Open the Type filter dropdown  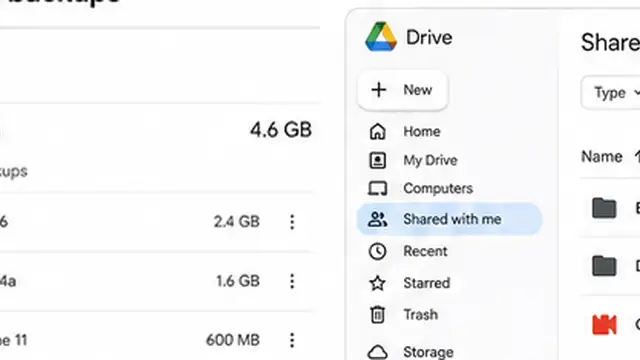point(611,93)
